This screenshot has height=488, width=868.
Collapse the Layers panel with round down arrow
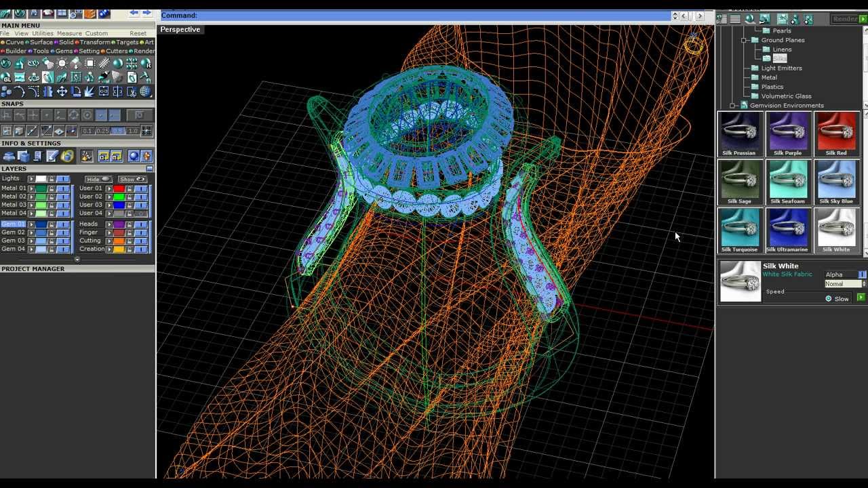click(77, 259)
